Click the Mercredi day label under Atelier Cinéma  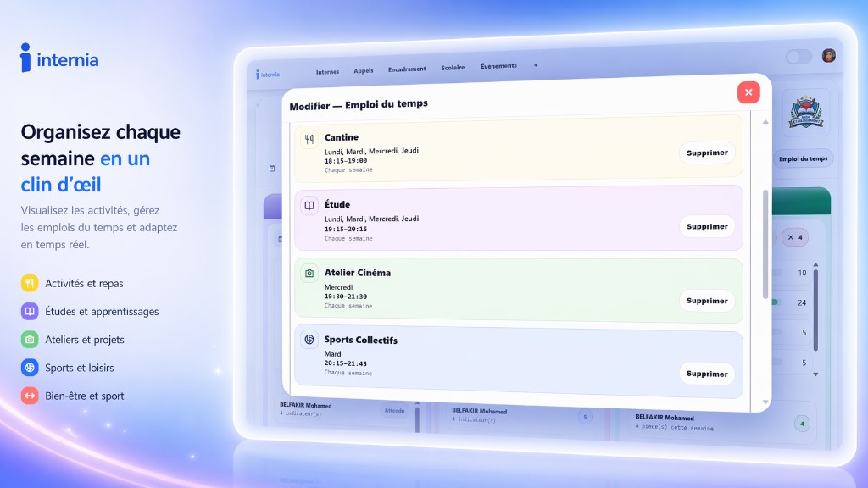coord(338,287)
